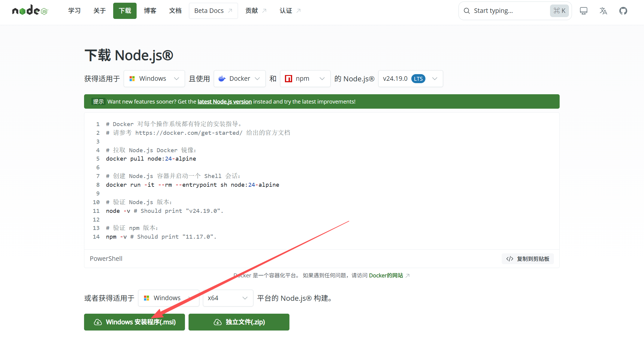The image size is (644, 344).
Task: Open the bottom Windows platform dropdown
Action: (x=169, y=298)
